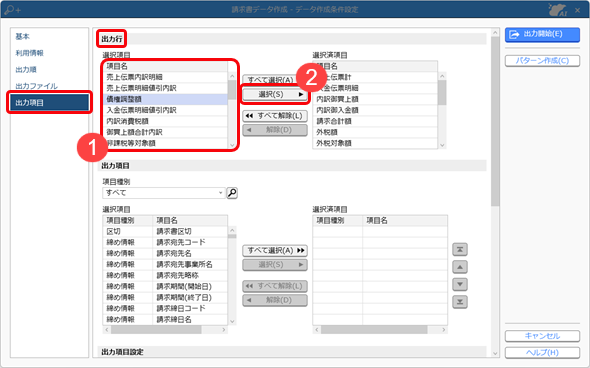Select 請求合計額 in the selected items list
Screen dimensions: 590x368
coord(375,121)
